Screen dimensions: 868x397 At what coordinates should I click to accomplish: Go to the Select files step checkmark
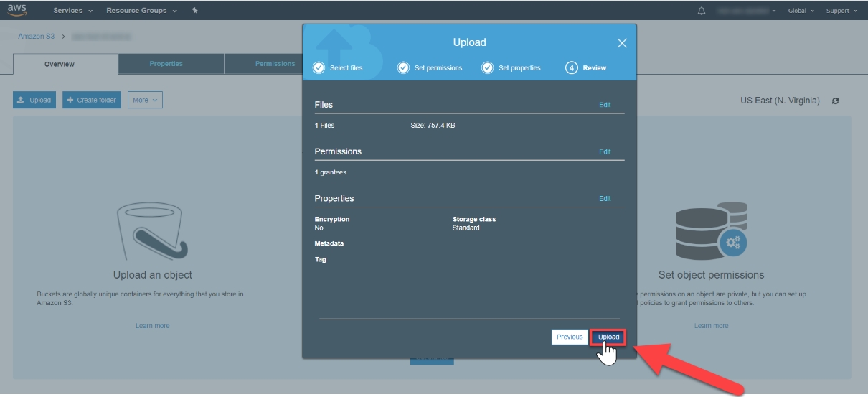319,68
